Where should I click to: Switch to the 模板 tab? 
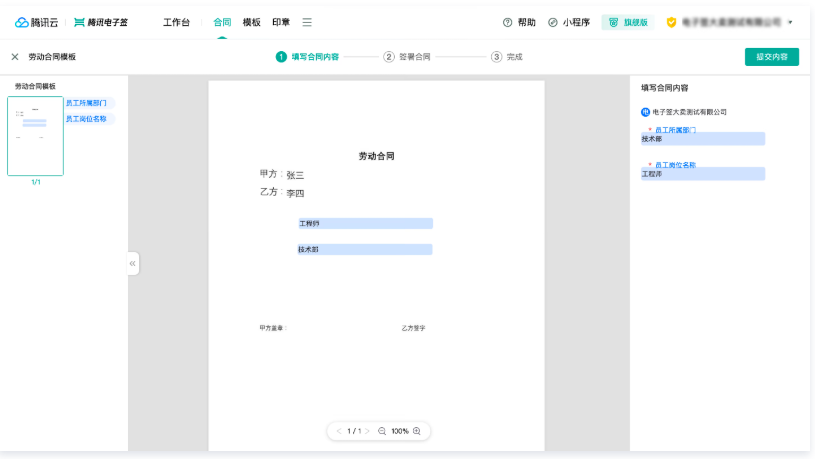coord(252,22)
